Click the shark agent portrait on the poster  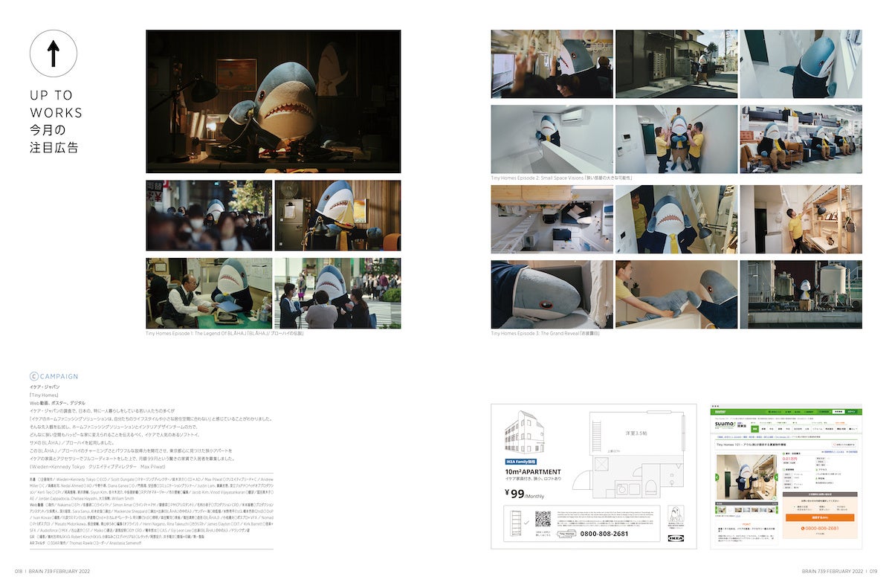(x=676, y=515)
